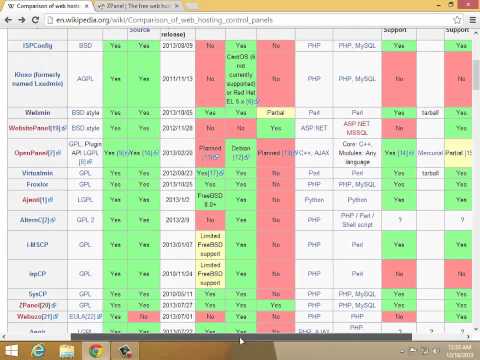Click the ASP.NET cell in WebsitePanel row
The width and height of the screenshot is (480, 360).
tap(314, 128)
